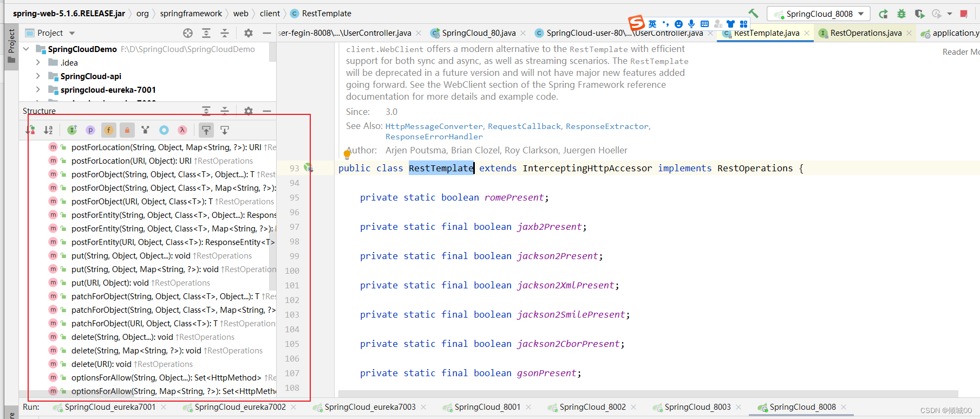Click the springframework breadcrumb segment

pos(191,14)
